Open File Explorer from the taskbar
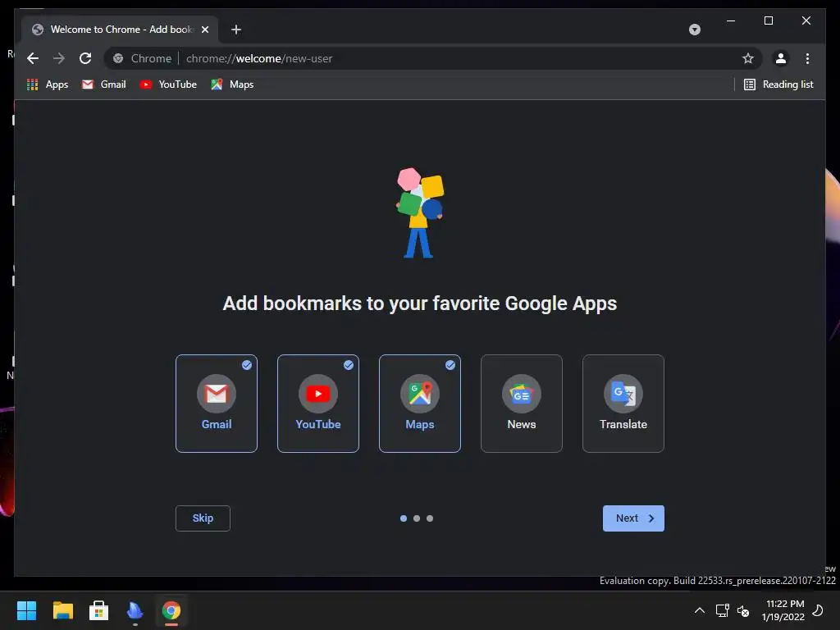The height and width of the screenshot is (630, 840). [62, 610]
